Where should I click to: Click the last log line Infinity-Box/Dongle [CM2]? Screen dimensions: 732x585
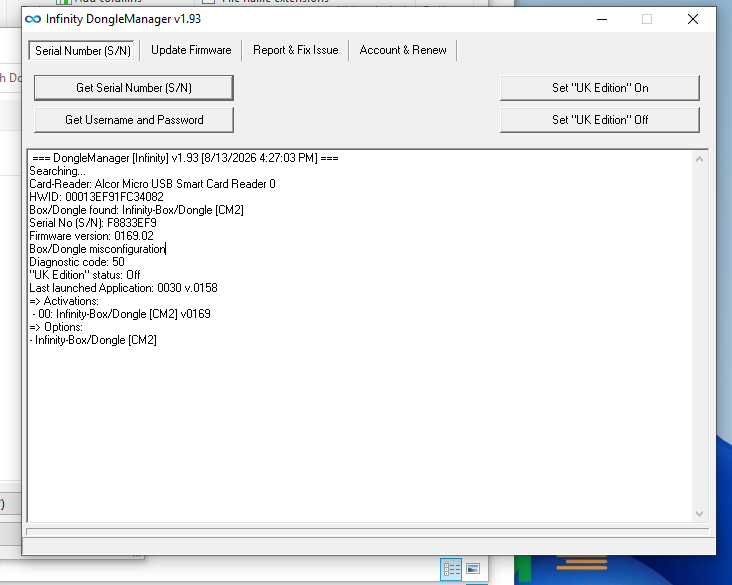(x=93, y=341)
